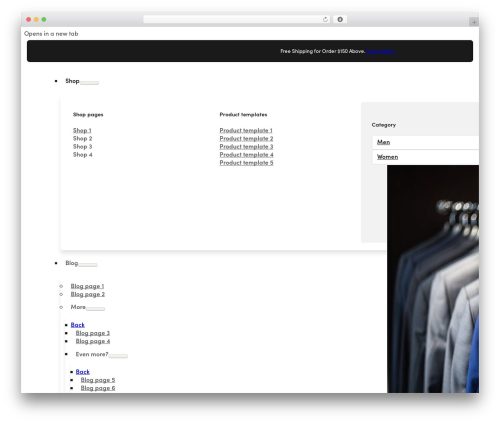The height and width of the screenshot is (423, 500).
Task: Click the suits on hangers image
Action: point(433,279)
